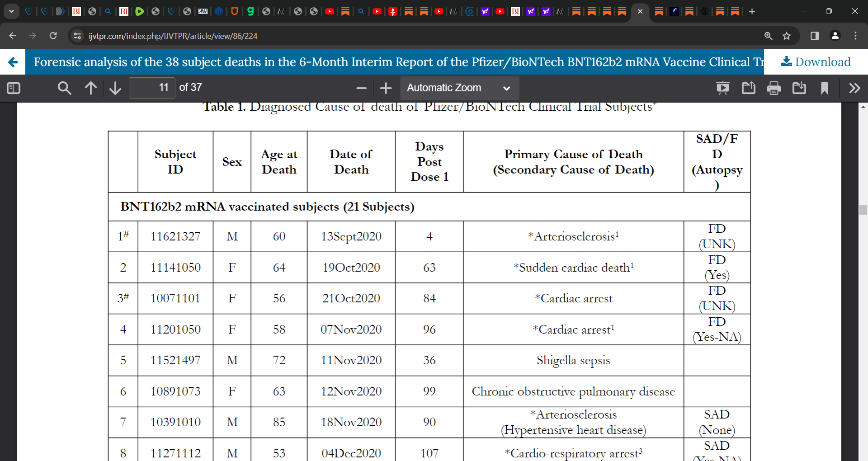Switch to the green play icon tab
868x461 pixels.
point(139,11)
